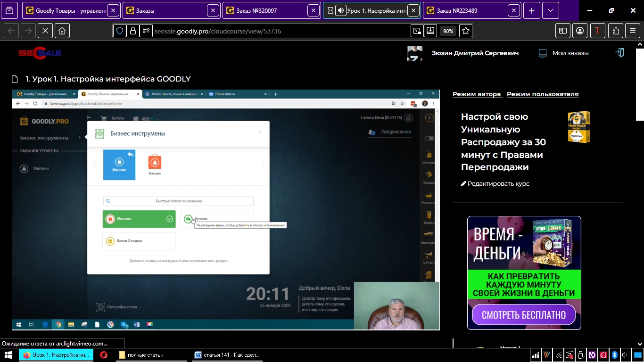Image resolution: width=644 pixels, height=362 pixels.
Task: Open the tracking protection shield panel
Action: point(120,31)
